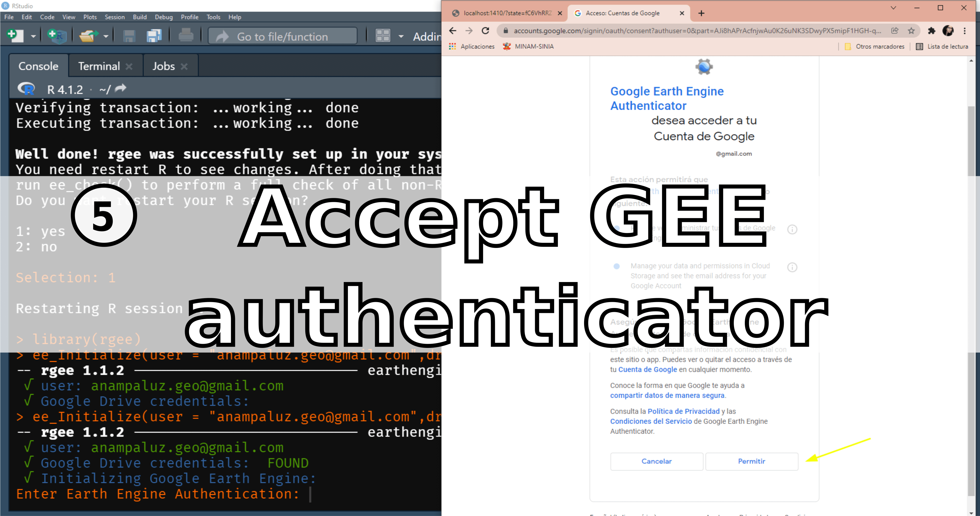Click the New File icon in RStudio toolbar
980x516 pixels.
pyautogui.click(x=15, y=36)
